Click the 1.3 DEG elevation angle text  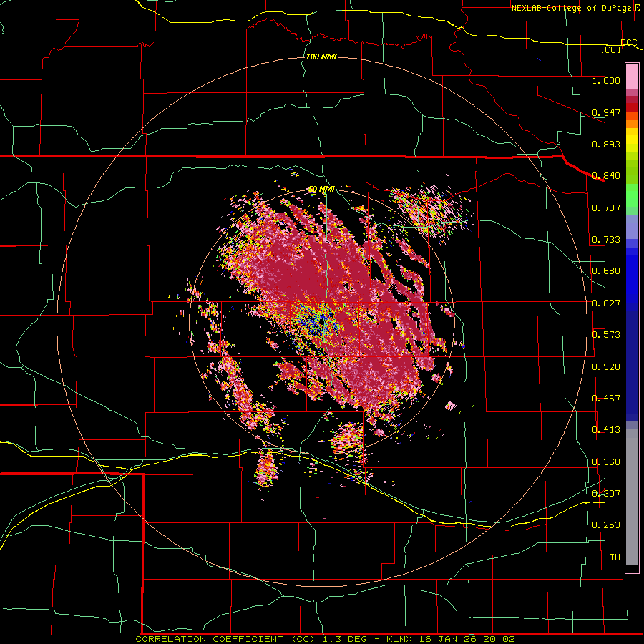[345, 639]
